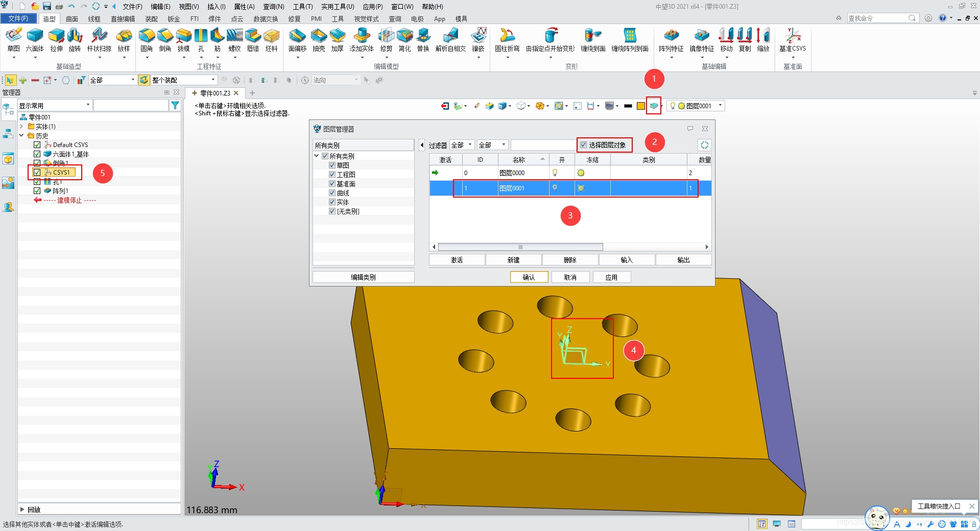Screen dimensions: 980x531
Task: Open the 螺纹 thread tool
Action: point(234,40)
